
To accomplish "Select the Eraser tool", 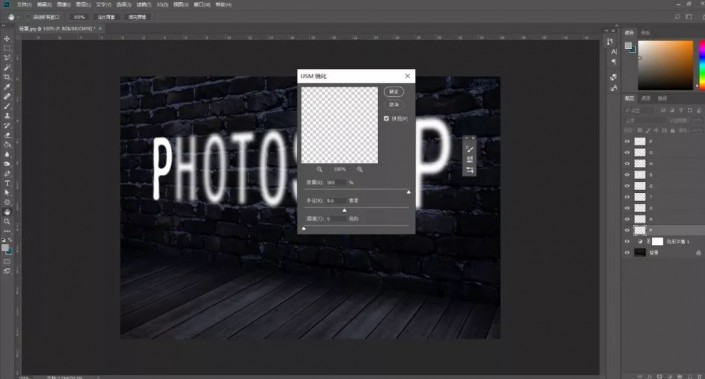I will pos(7,135).
